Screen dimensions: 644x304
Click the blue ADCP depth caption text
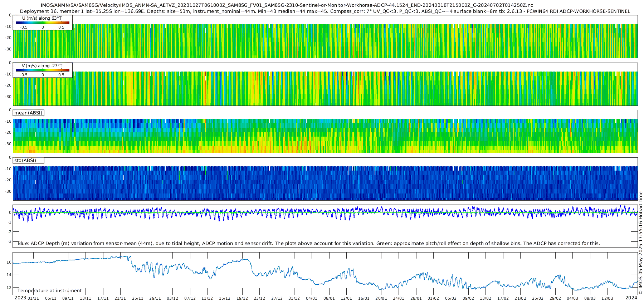point(308,244)
